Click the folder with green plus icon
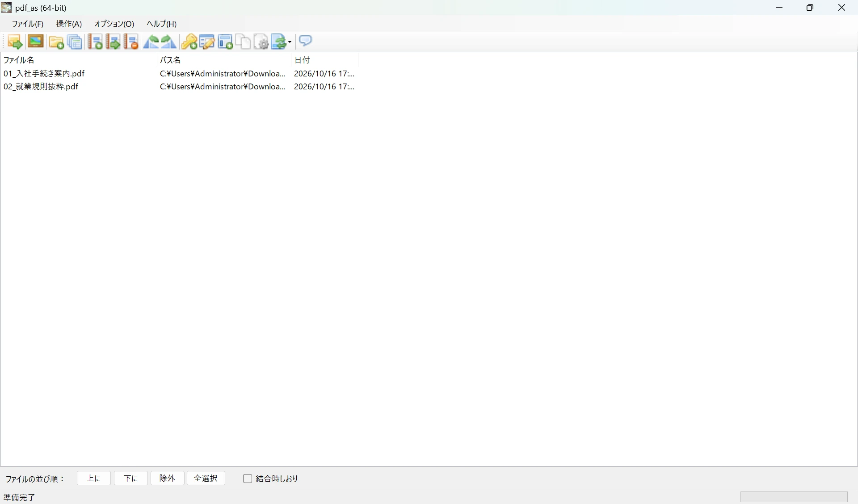The image size is (858, 504). pos(56,42)
